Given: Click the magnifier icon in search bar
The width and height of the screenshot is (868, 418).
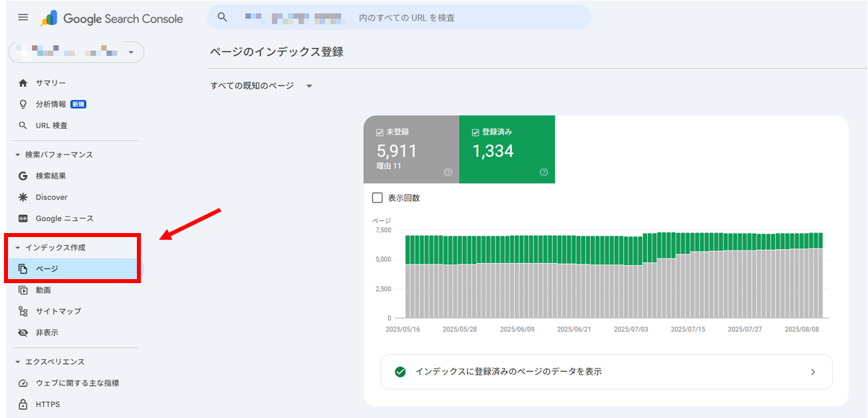Looking at the screenshot, I should point(223,17).
